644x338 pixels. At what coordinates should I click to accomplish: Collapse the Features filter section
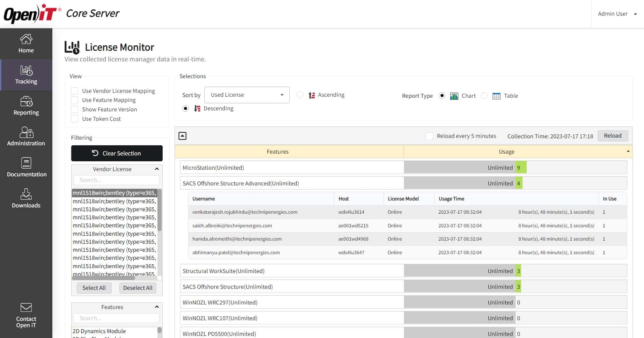[x=157, y=307]
